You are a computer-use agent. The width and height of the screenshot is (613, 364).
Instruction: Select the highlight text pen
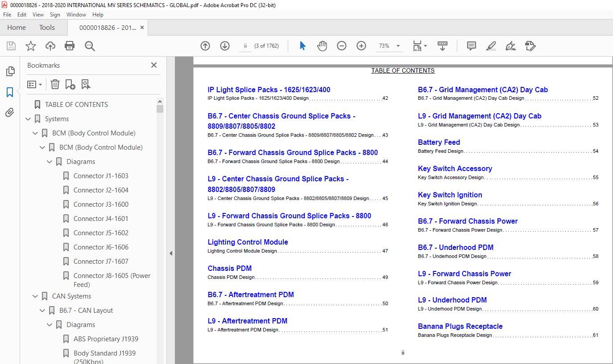click(x=491, y=46)
